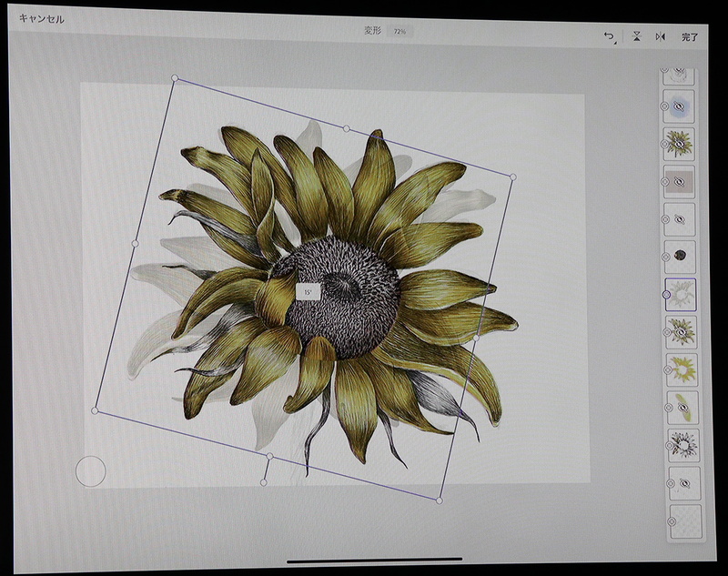The image size is (728, 576).
Task: Show the hidden blue blur layer
Action: [678, 106]
